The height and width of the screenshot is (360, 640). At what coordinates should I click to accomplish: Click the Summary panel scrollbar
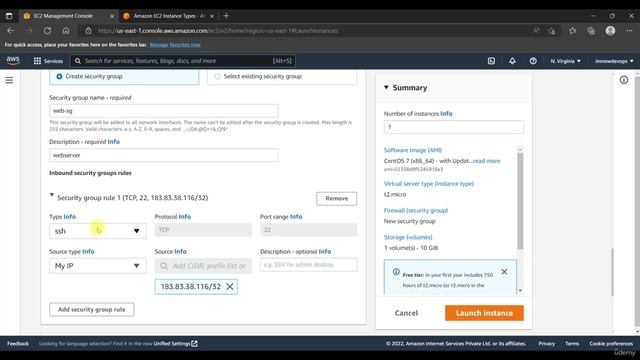click(520, 200)
